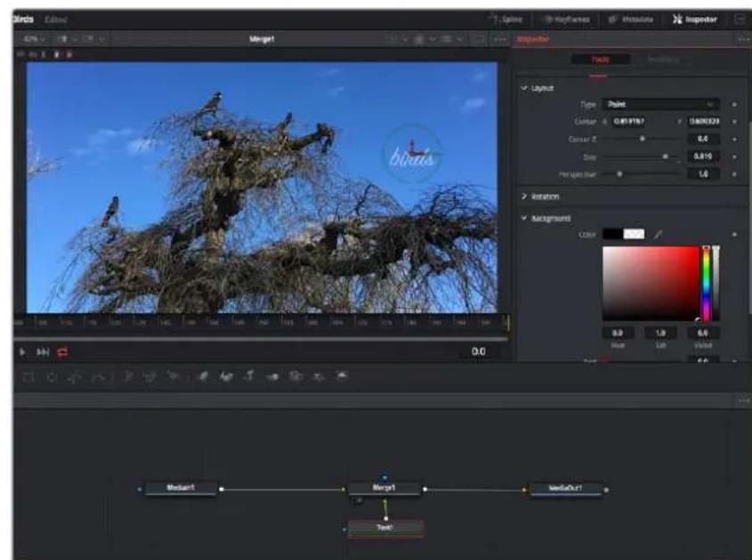
Task: Click the red icon in viewer sub-toolbar
Action: pyautogui.click(x=69, y=54)
